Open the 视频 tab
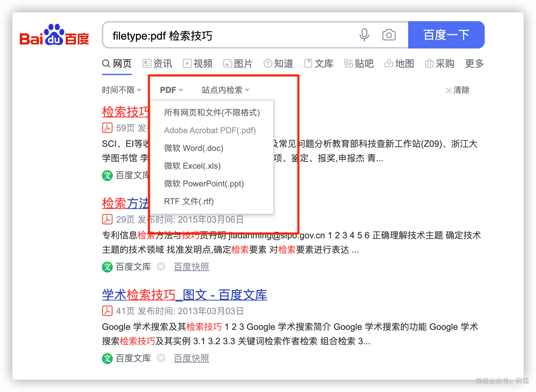Viewport: 536px width, 392px height. pos(198,64)
